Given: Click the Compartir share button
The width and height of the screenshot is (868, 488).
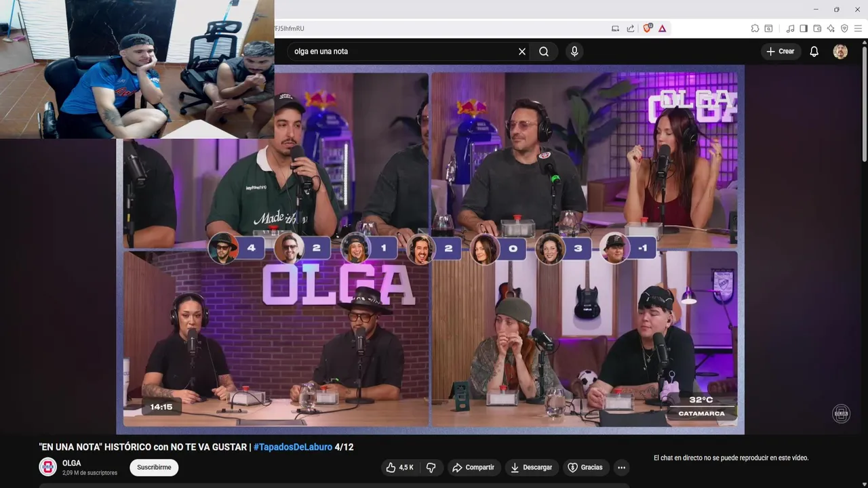Looking at the screenshot, I should [x=473, y=468].
